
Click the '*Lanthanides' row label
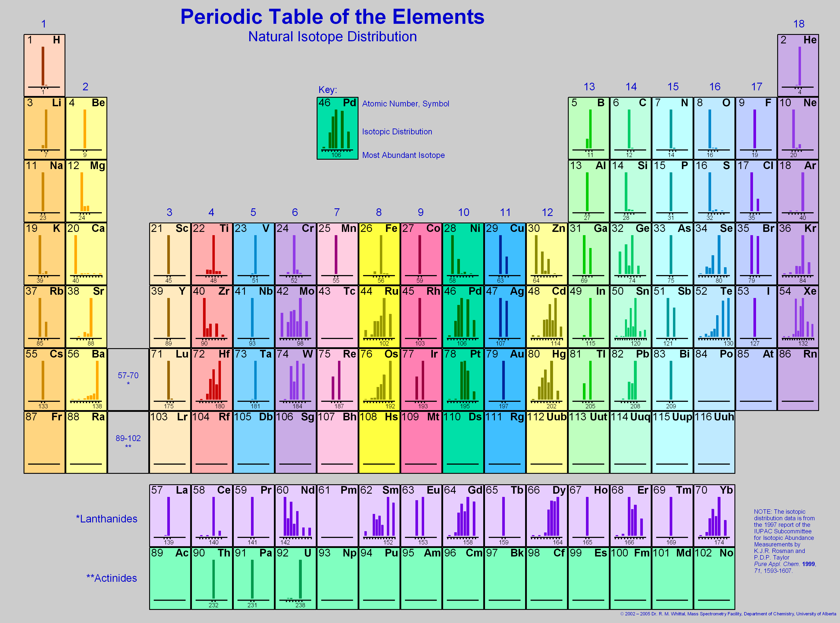coord(107,519)
